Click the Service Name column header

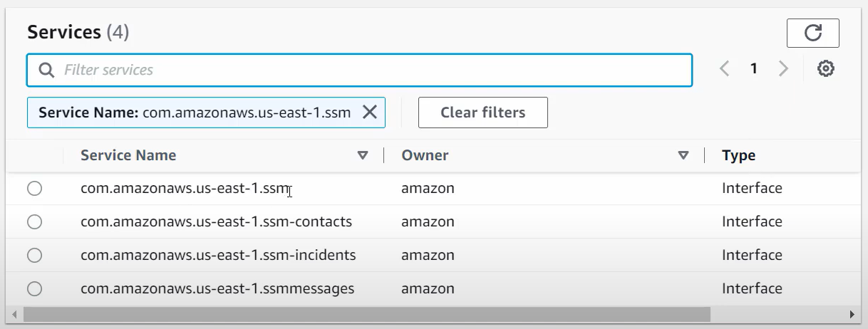tap(128, 155)
